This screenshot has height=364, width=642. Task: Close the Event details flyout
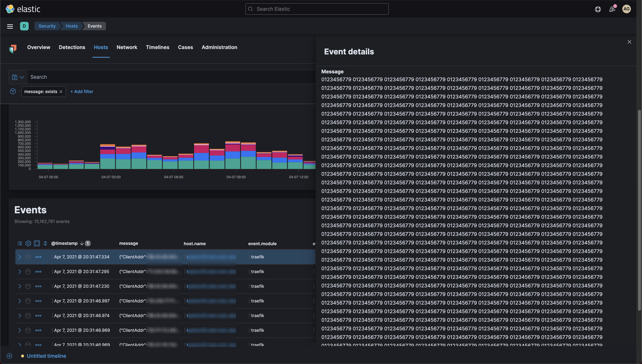point(629,42)
